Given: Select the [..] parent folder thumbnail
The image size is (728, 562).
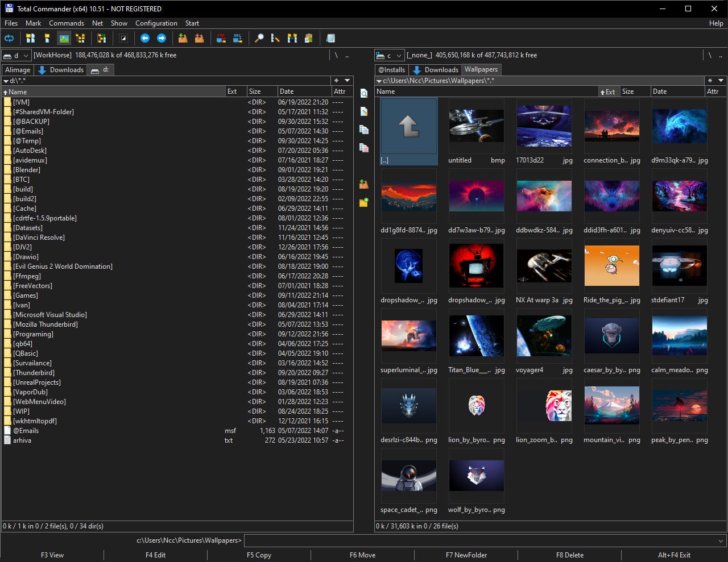Looking at the screenshot, I should pos(409,132).
